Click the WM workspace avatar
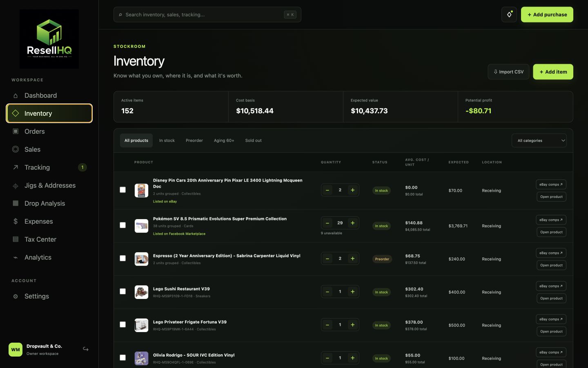 tap(16, 350)
